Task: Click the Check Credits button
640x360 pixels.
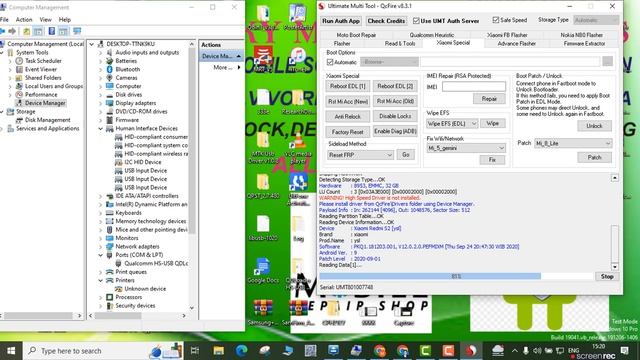Action: point(386,21)
